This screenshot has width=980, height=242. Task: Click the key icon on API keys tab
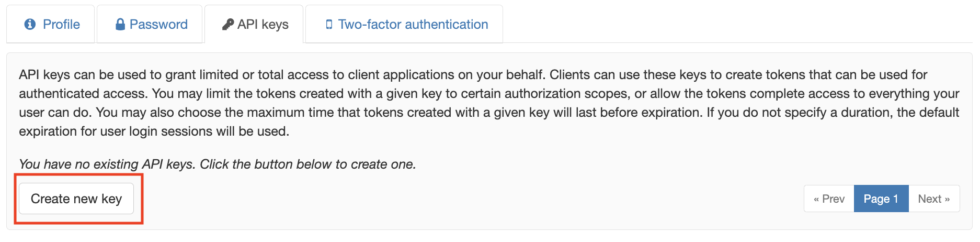(227, 25)
